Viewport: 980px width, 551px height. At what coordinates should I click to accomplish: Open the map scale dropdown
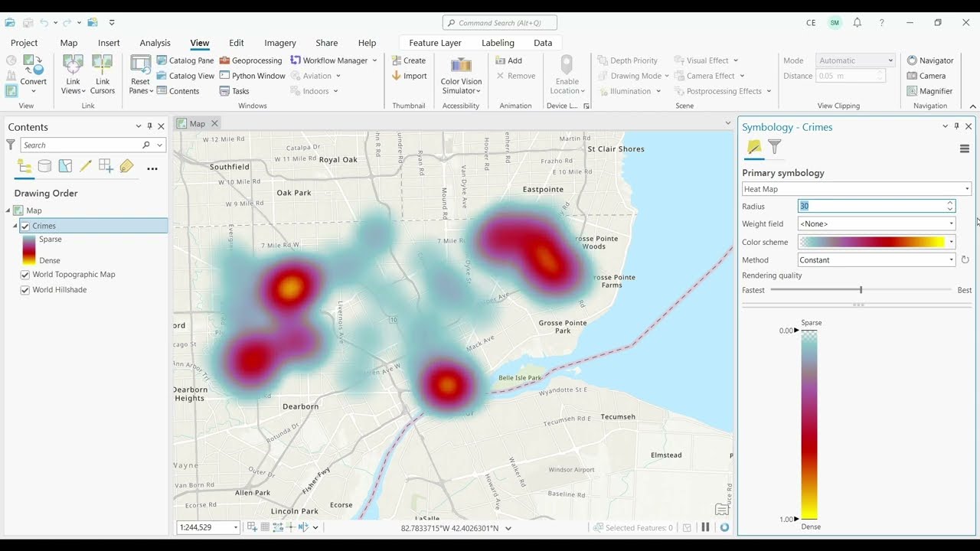236,527
